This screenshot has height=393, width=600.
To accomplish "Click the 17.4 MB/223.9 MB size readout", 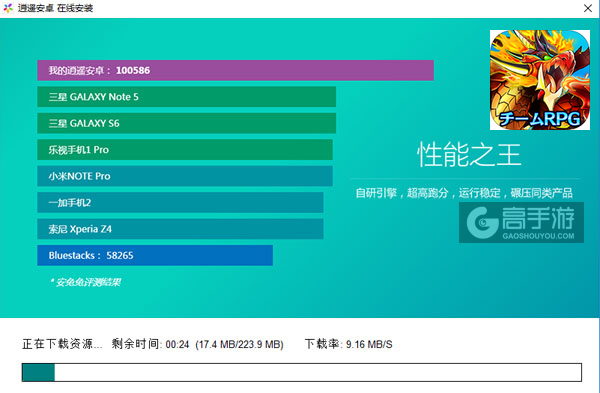I will click(x=240, y=344).
